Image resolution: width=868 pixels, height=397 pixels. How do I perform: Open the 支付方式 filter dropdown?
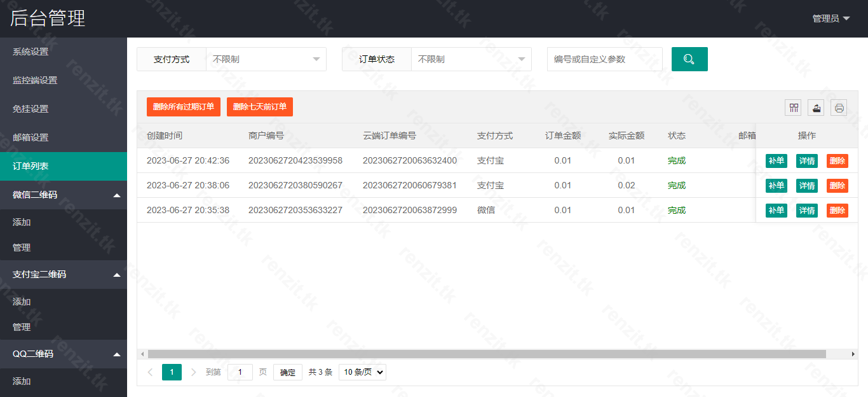coord(265,59)
